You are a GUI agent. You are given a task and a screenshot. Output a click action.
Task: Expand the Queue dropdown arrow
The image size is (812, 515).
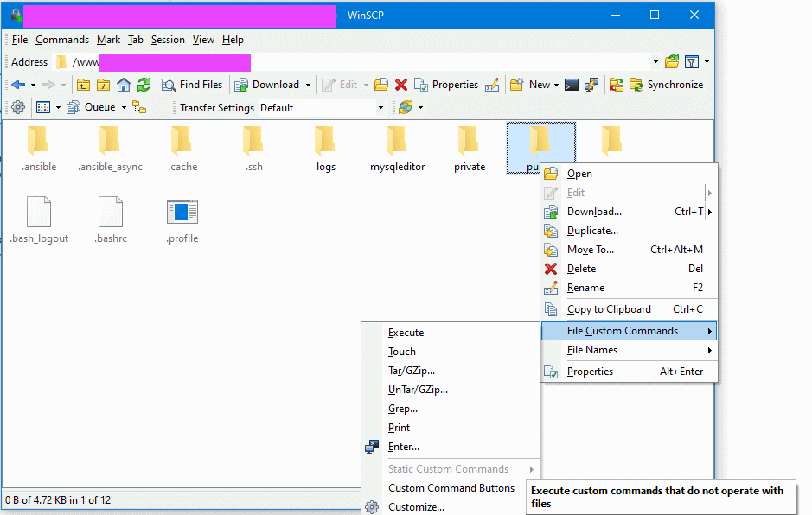124,108
